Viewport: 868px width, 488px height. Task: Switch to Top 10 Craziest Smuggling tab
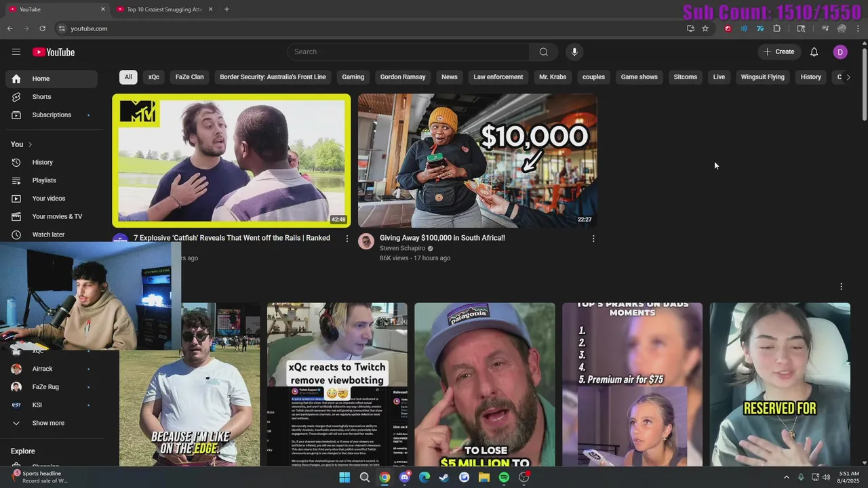[165, 9]
